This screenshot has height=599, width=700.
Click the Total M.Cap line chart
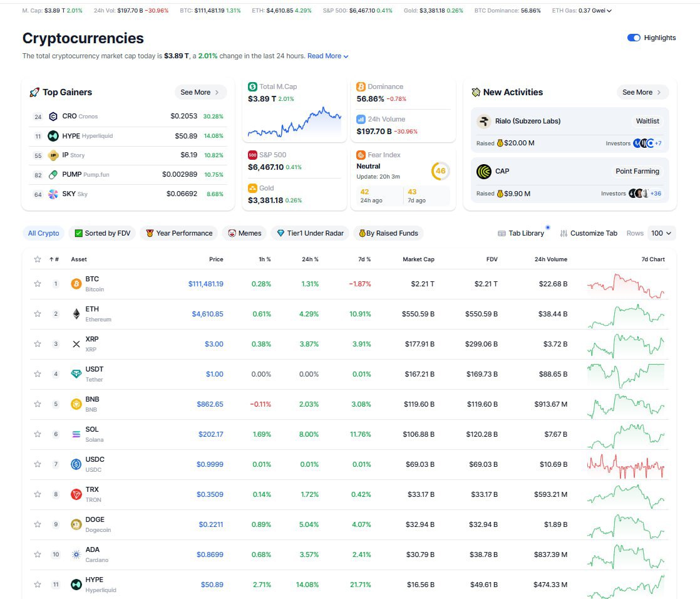click(295, 122)
